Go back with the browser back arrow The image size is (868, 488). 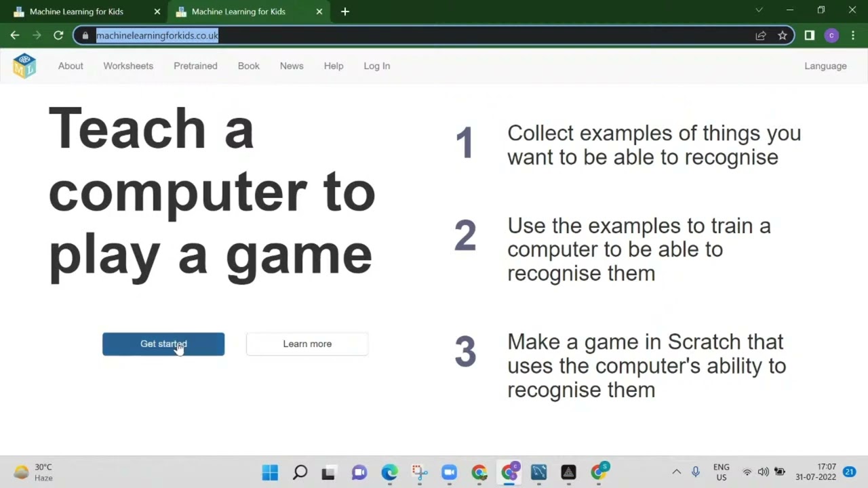pos(15,35)
